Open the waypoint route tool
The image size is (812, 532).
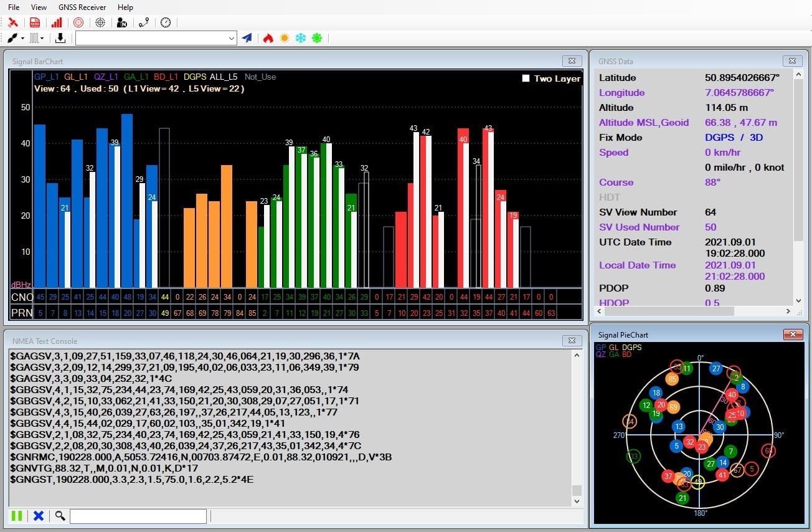tap(142, 22)
